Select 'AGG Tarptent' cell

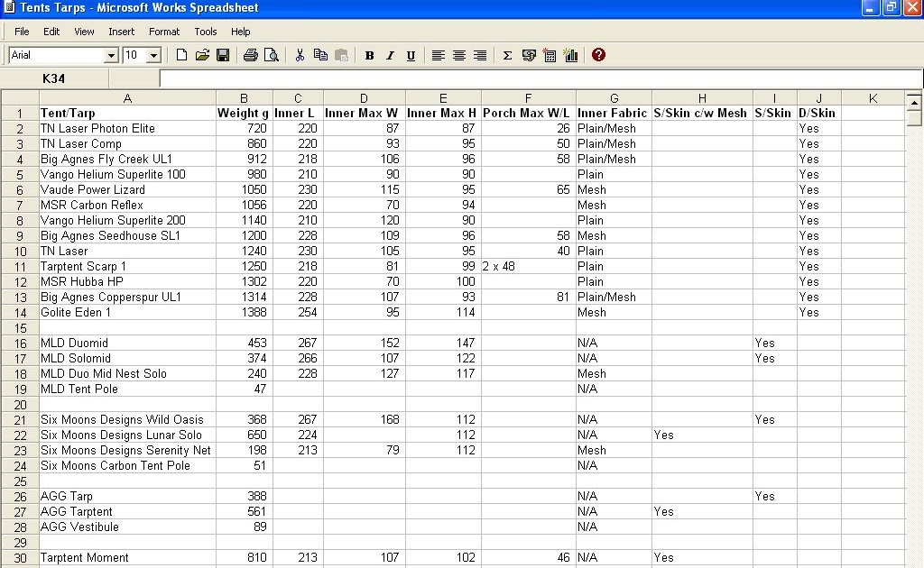click(x=127, y=511)
